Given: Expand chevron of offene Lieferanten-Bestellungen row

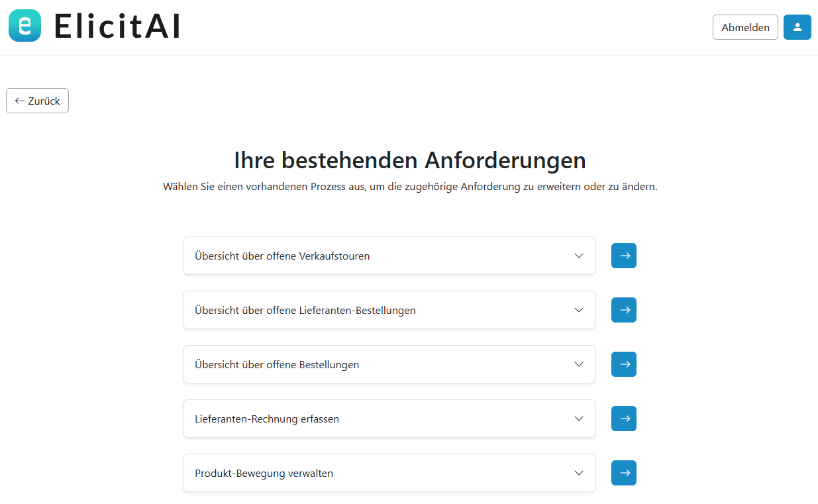Looking at the screenshot, I should coord(579,310).
